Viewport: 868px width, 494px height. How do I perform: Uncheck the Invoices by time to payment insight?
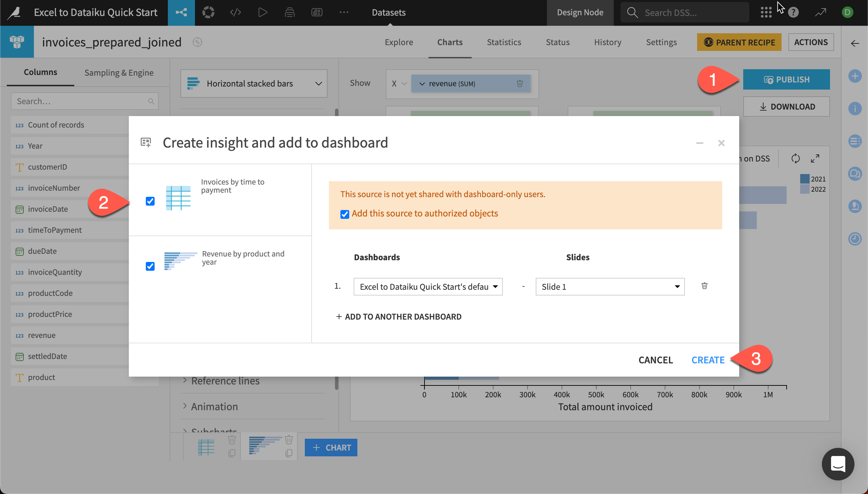(x=150, y=201)
